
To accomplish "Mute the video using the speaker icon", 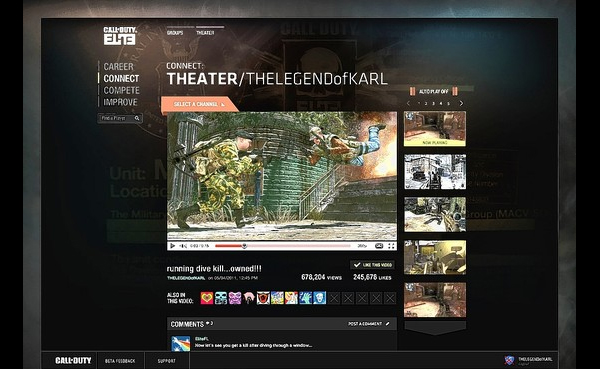I will (183, 246).
